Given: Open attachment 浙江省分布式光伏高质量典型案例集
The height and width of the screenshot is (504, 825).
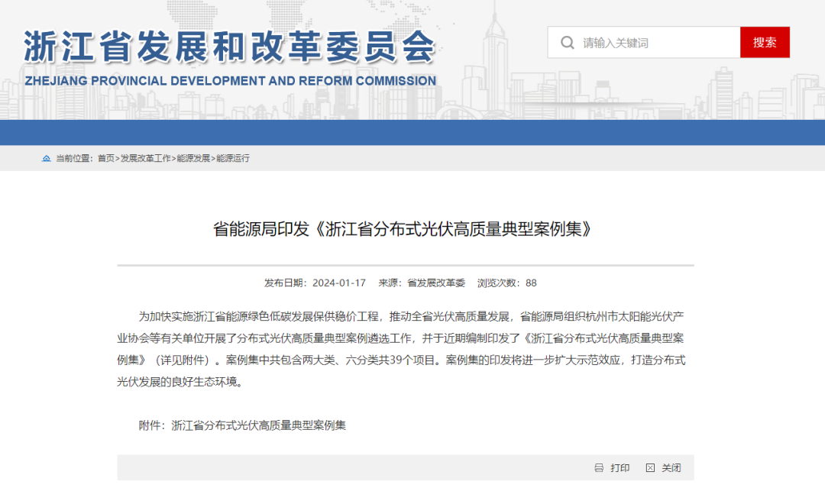Looking at the screenshot, I should pyautogui.click(x=259, y=425).
